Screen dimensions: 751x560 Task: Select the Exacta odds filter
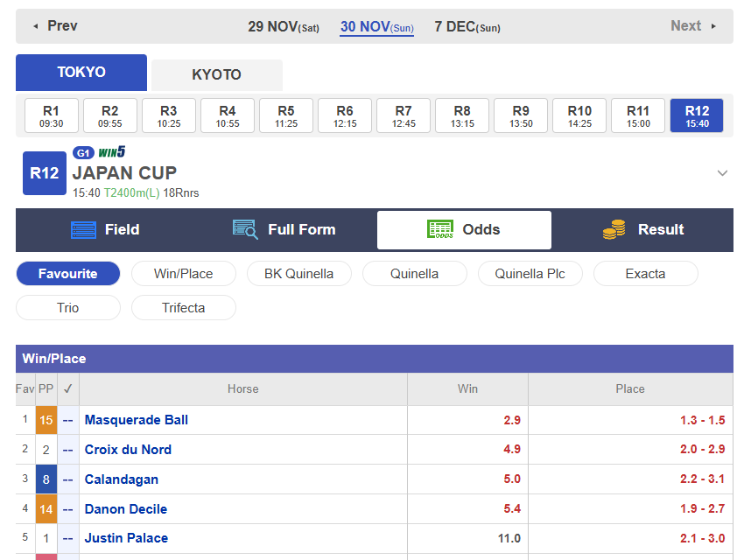point(645,274)
